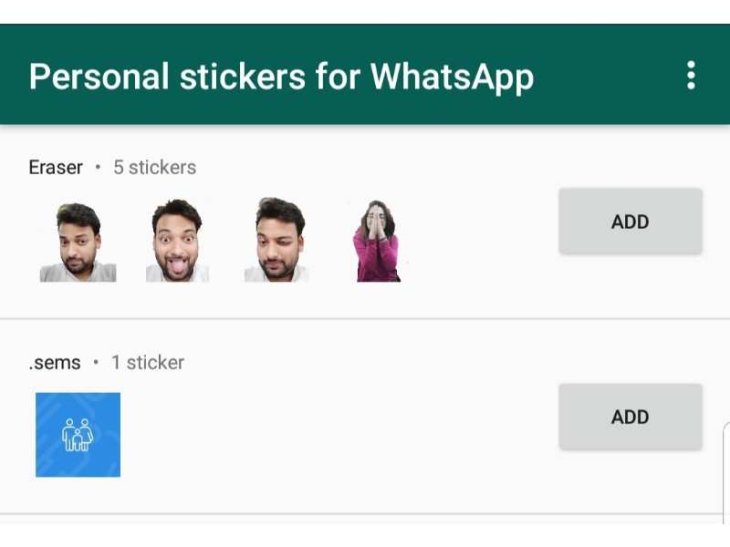Select the winking man sticker
This screenshot has height=547, width=730.
click(279, 240)
